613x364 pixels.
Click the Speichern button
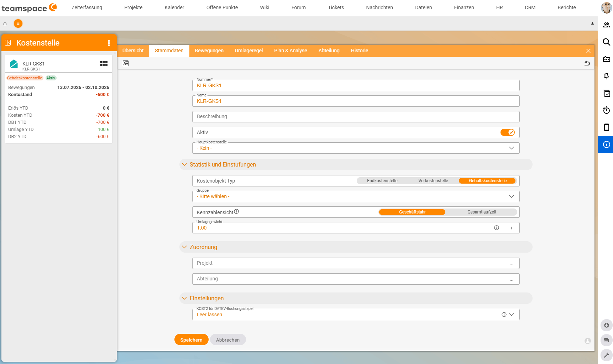191,340
